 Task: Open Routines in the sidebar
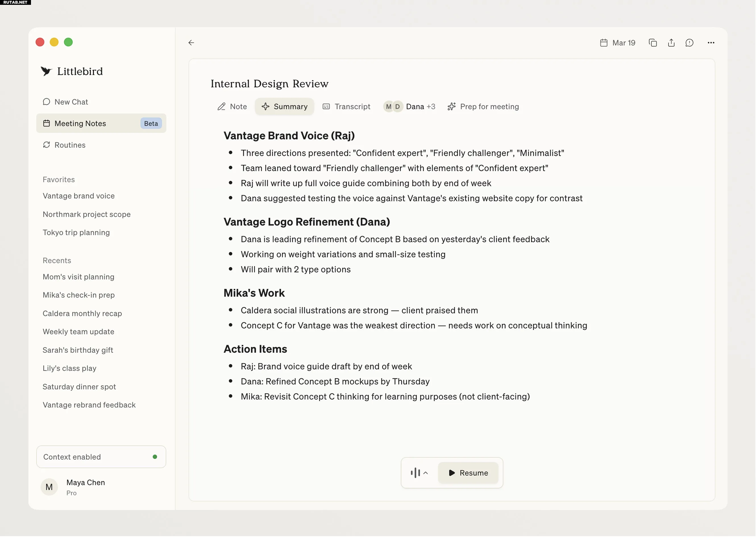(70, 145)
